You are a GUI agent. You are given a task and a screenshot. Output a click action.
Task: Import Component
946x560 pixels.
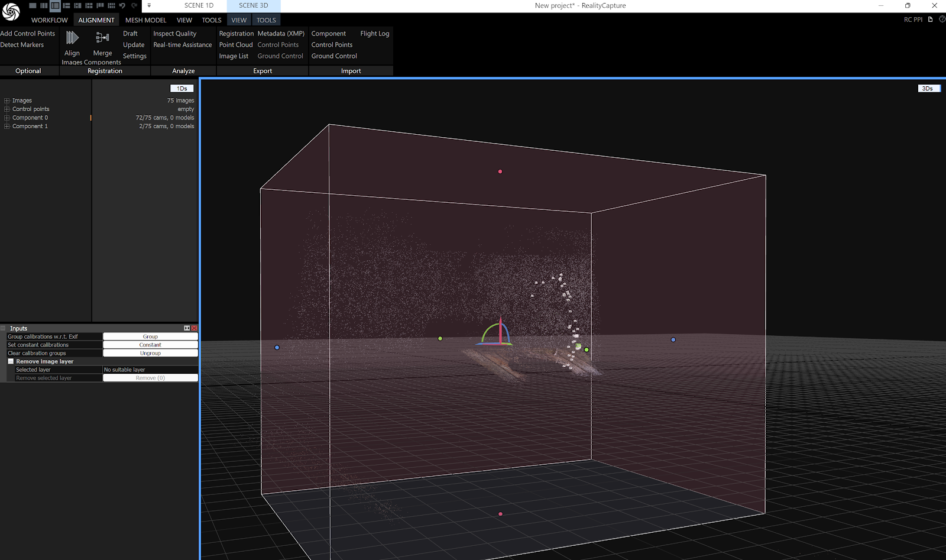click(329, 34)
